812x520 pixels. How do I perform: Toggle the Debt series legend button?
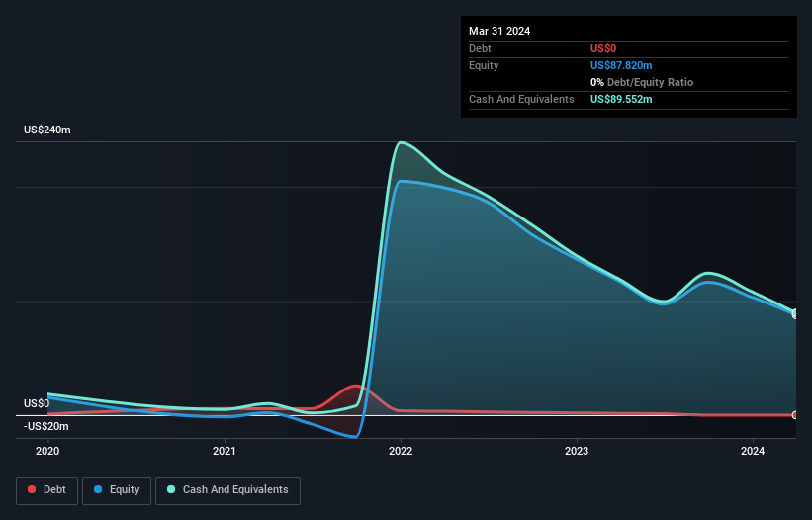(x=47, y=490)
